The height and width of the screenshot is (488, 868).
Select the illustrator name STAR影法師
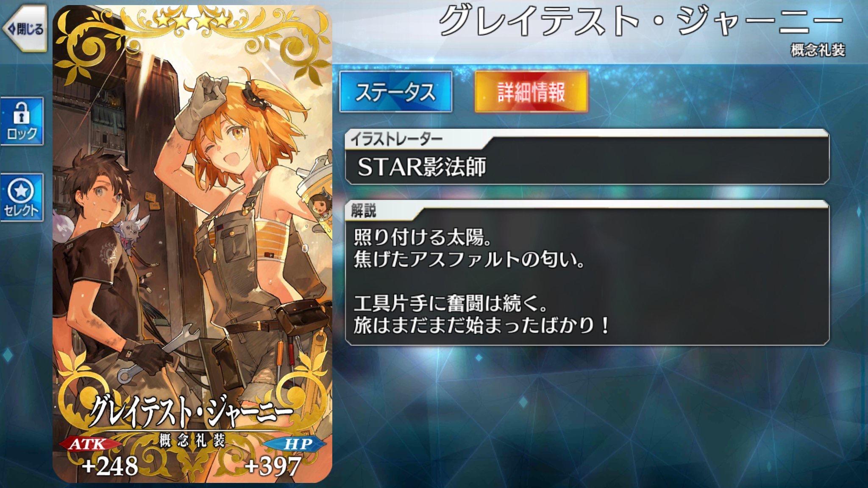pos(422,167)
